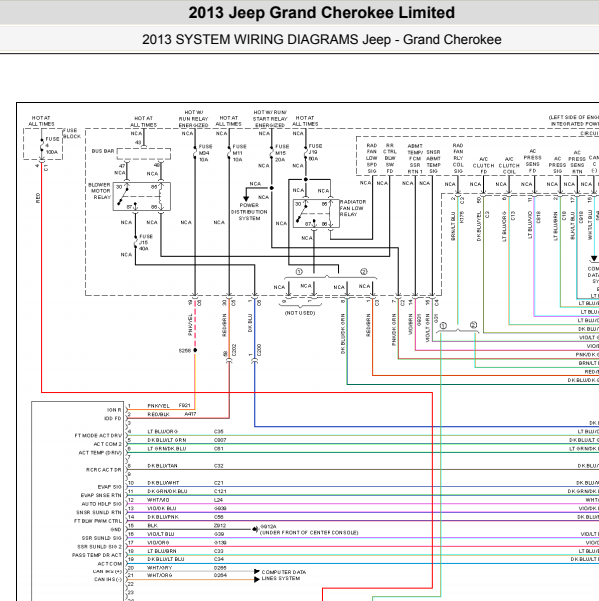Click the 'COMPUTER DATA LINES SYSTEM' label near pin 20
This screenshot has height=601, width=599.
coord(284,575)
